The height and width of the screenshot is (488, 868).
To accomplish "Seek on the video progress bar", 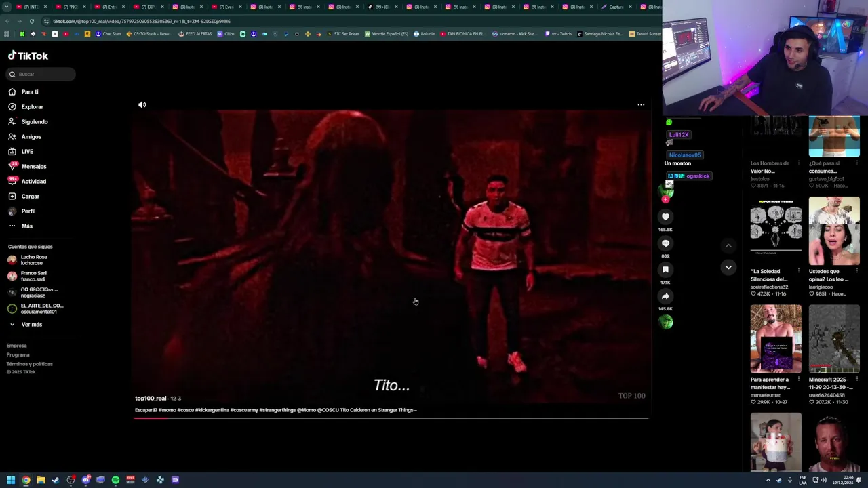I will pyautogui.click(x=391, y=418).
